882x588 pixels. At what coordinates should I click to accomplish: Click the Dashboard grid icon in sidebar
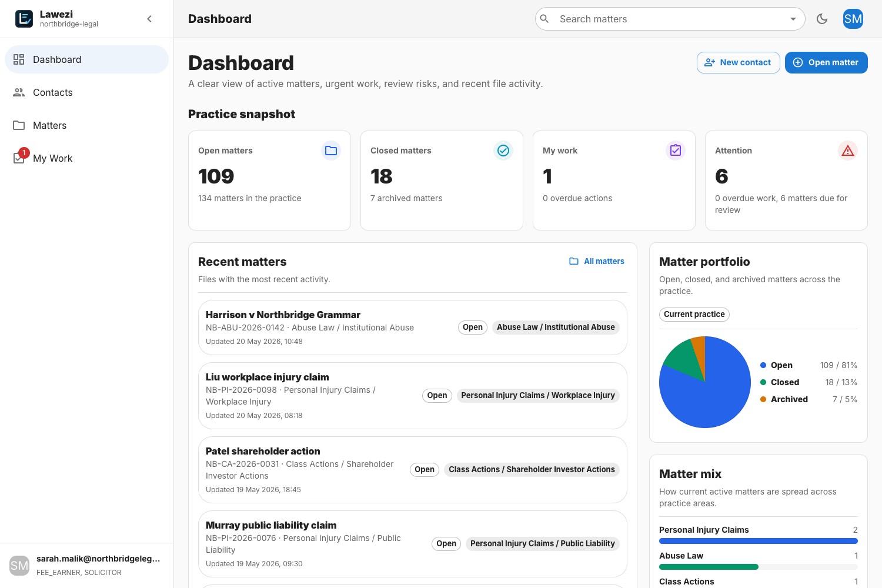click(19, 59)
